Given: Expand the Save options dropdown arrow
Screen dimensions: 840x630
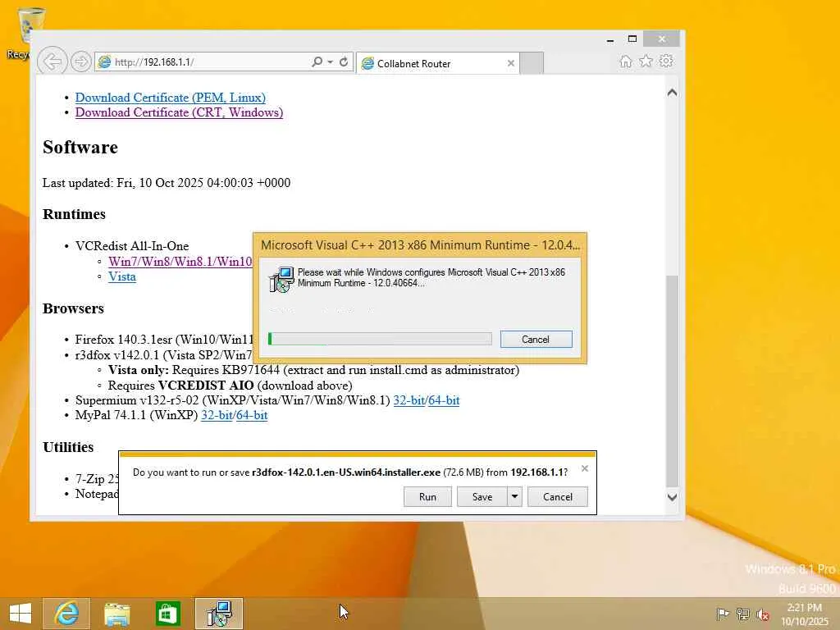Looking at the screenshot, I should (514, 496).
